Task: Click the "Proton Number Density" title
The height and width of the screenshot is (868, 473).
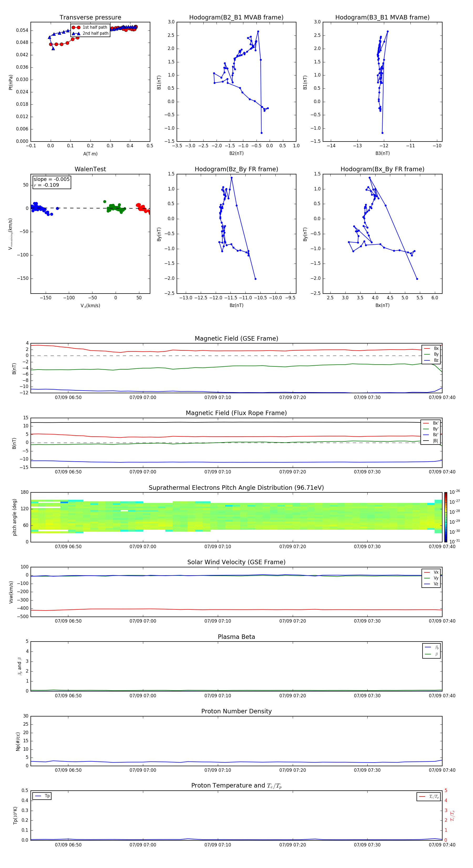Action: (x=236, y=712)
